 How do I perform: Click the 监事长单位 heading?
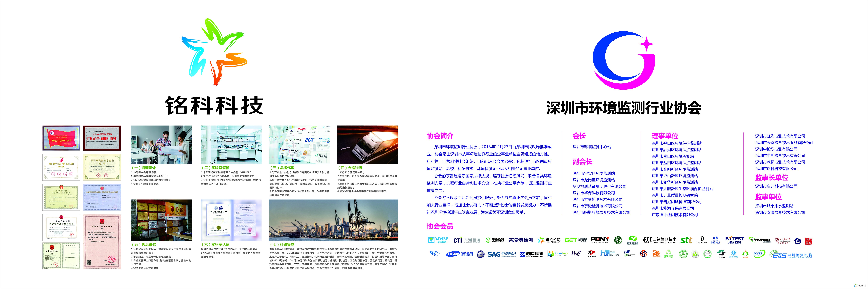(772, 178)
